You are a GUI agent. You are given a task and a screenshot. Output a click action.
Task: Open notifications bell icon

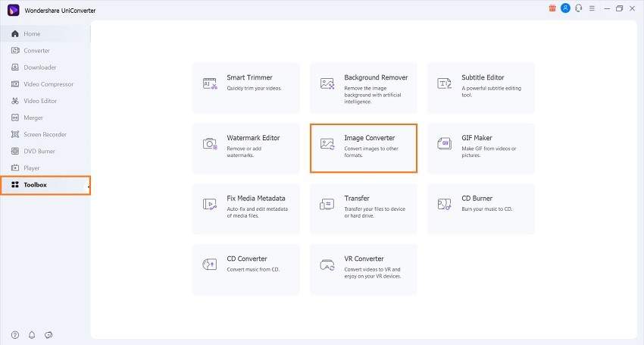(x=32, y=334)
